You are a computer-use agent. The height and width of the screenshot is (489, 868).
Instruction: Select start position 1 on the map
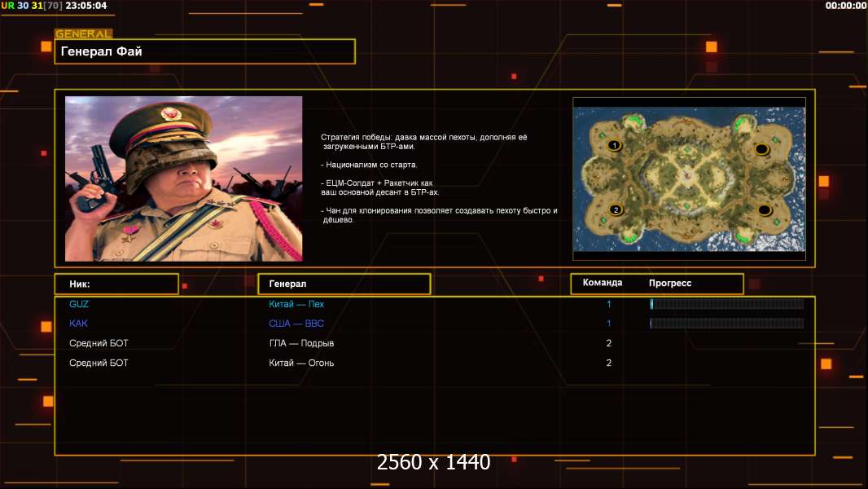coord(614,146)
